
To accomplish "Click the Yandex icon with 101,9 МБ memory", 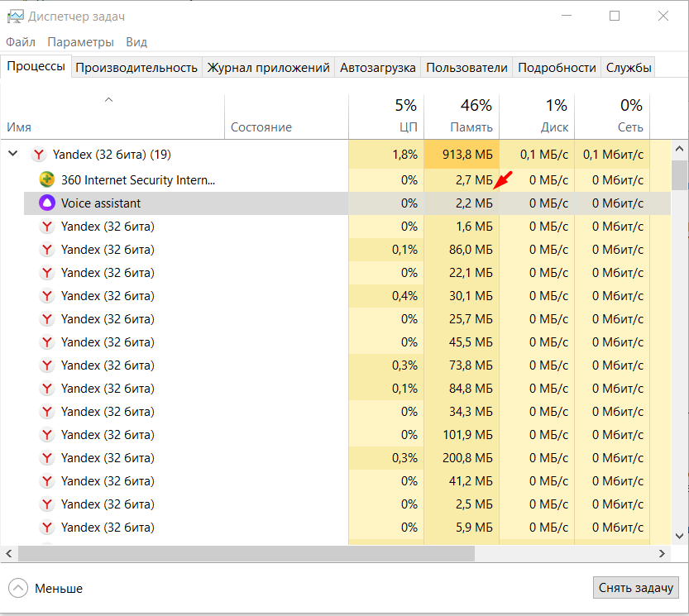I will pyautogui.click(x=47, y=434).
